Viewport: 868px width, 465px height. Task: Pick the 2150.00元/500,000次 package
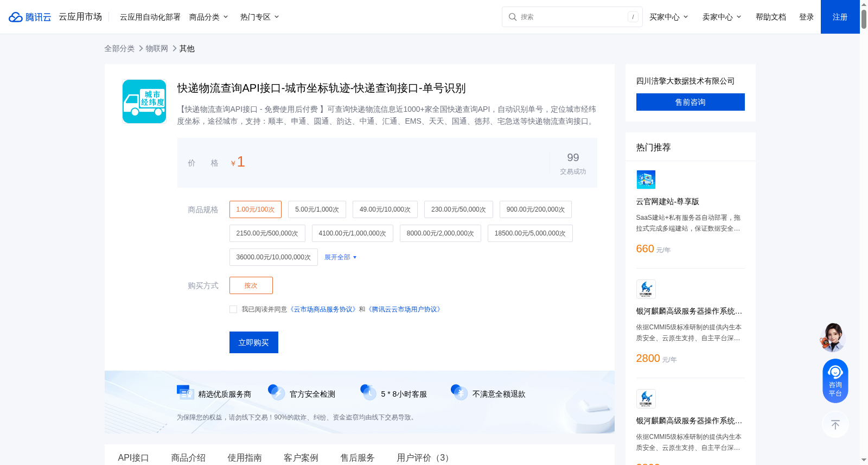click(x=267, y=233)
